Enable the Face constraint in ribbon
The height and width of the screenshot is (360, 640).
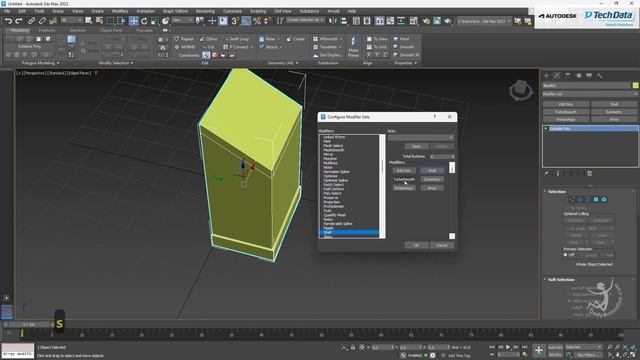pos(223,55)
